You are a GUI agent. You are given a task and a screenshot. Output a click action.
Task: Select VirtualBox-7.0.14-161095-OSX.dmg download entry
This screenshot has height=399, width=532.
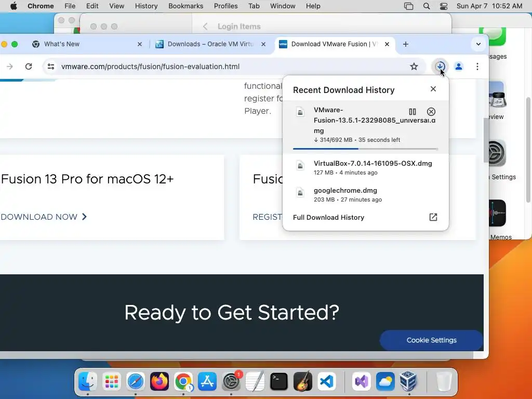[x=365, y=168]
